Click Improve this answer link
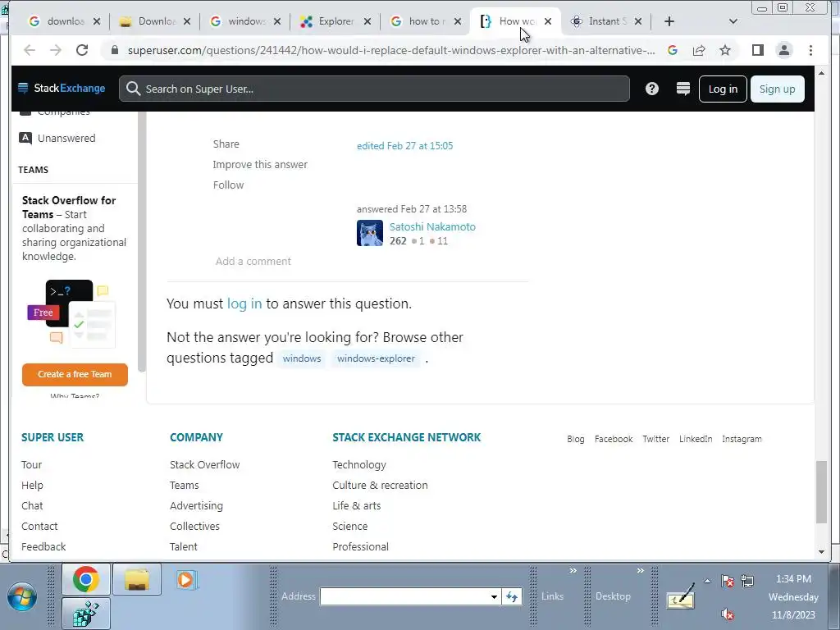The width and height of the screenshot is (840, 630). 260,164
